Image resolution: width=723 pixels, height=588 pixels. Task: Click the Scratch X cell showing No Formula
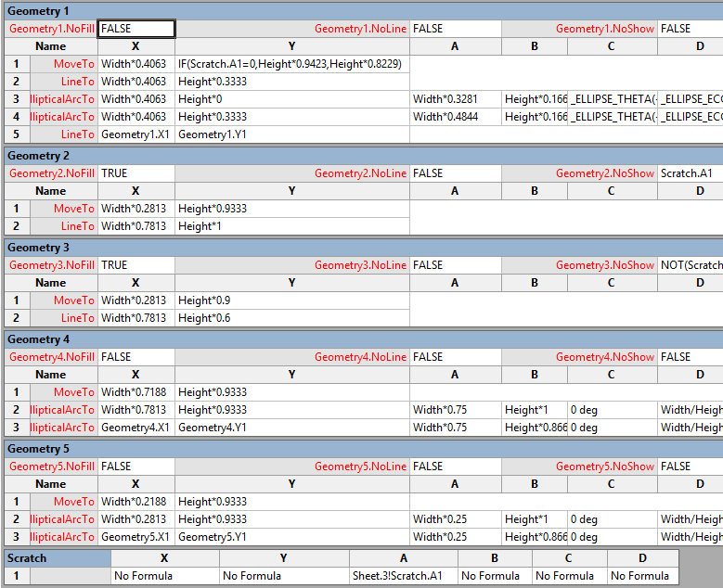164,576
